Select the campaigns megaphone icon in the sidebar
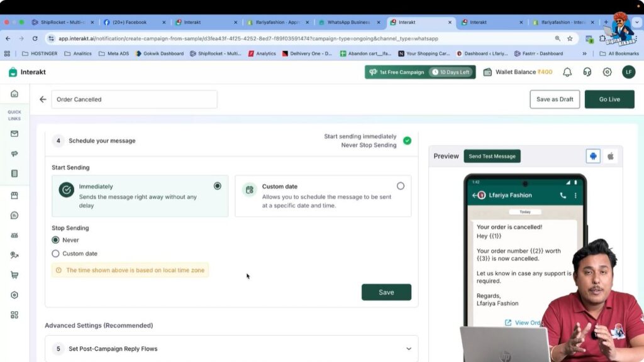This screenshot has height=362, width=644. coord(15,153)
